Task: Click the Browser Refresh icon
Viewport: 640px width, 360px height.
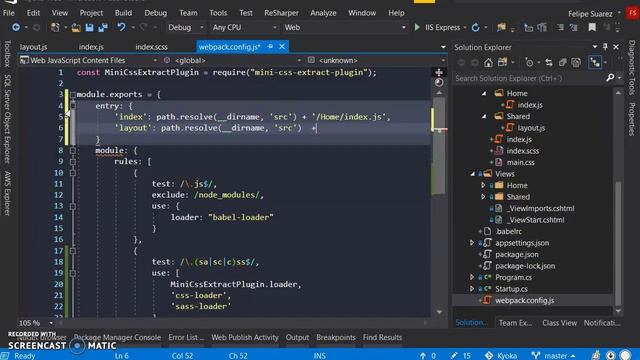Action: [x=476, y=27]
